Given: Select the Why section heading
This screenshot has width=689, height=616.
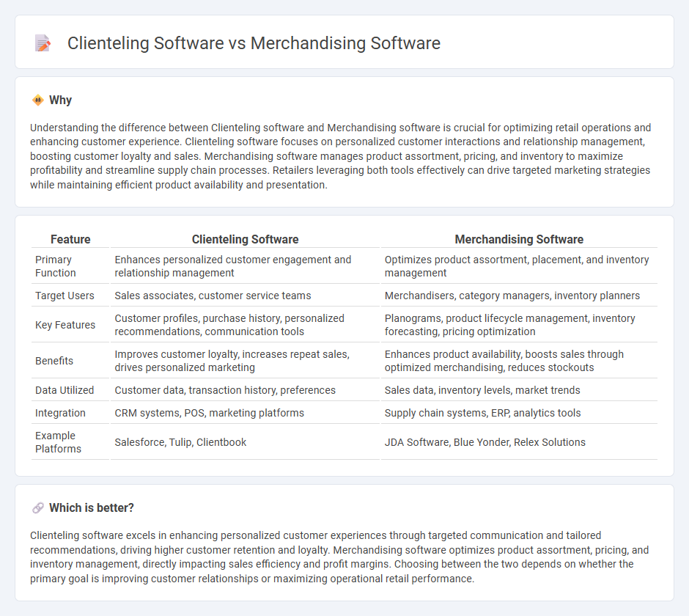Looking at the screenshot, I should [60, 100].
